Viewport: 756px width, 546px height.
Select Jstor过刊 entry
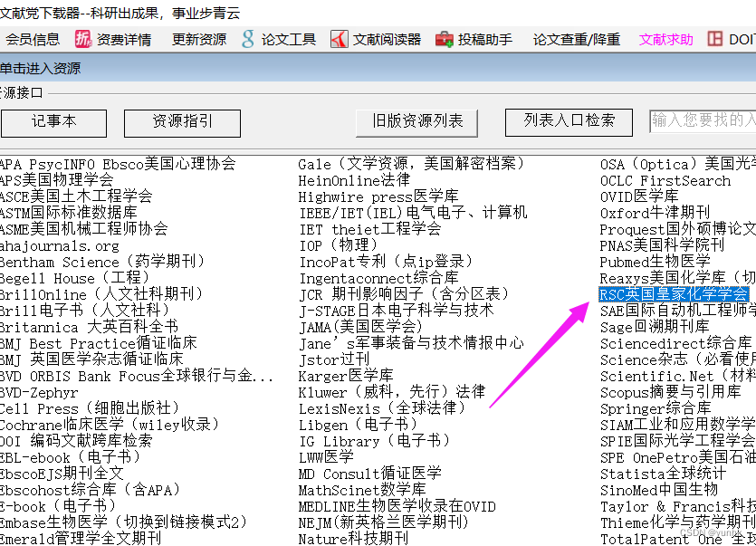coord(334,359)
